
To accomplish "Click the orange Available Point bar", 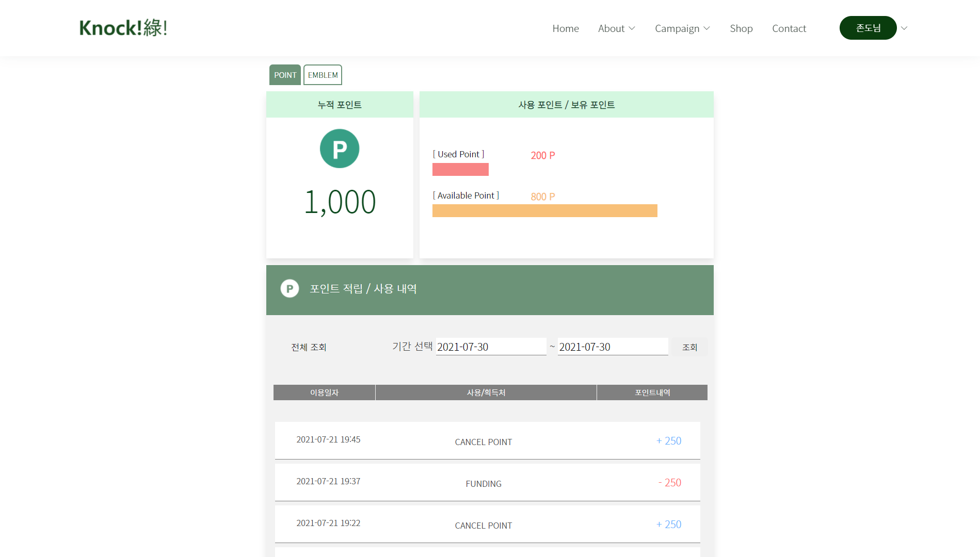I will pos(544,210).
